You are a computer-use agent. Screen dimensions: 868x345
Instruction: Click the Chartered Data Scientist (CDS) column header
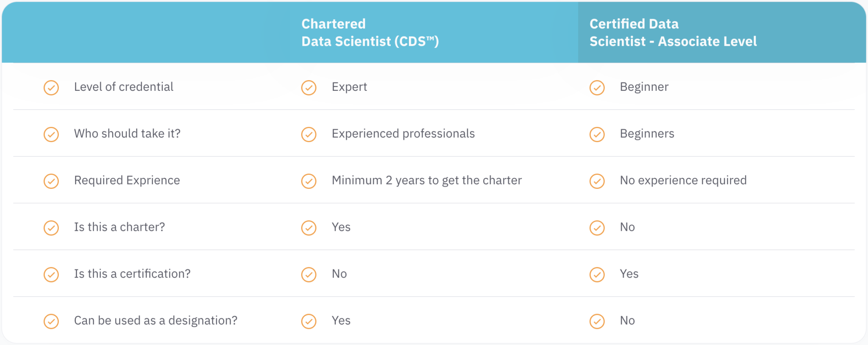click(370, 33)
